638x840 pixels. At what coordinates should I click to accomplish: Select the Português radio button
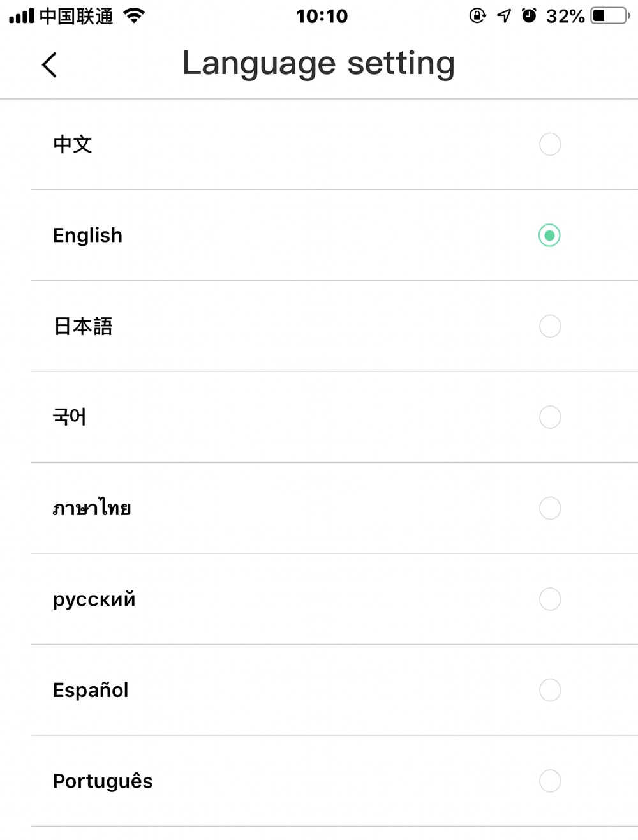click(x=550, y=781)
